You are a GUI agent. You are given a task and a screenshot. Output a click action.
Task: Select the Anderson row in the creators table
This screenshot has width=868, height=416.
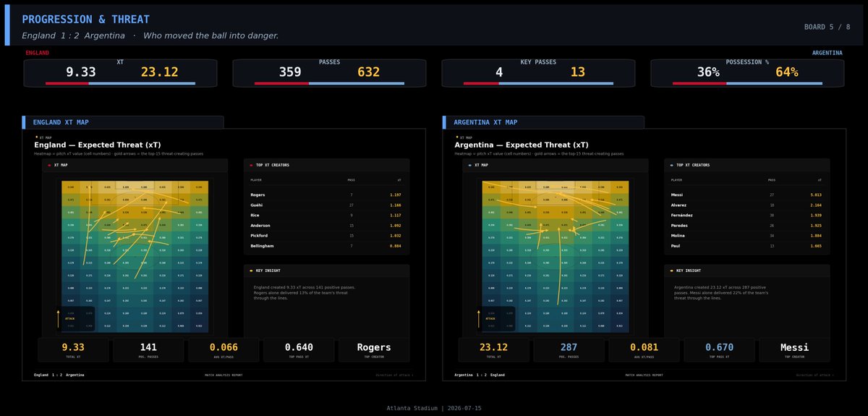pyautogui.click(x=326, y=225)
